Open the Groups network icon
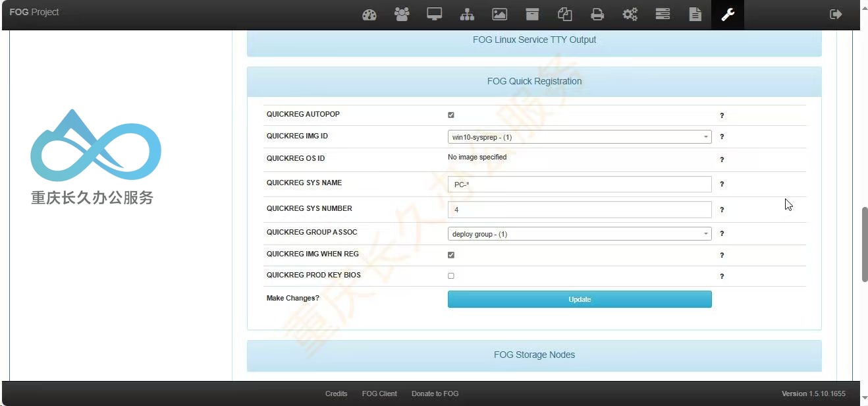The width and height of the screenshot is (868, 406). [x=467, y=14]
